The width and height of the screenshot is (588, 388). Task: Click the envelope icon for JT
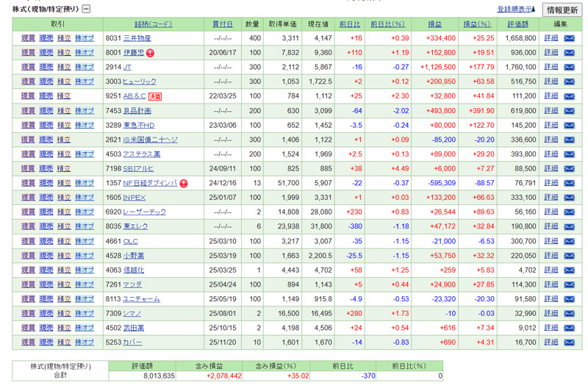click(569, 67)
